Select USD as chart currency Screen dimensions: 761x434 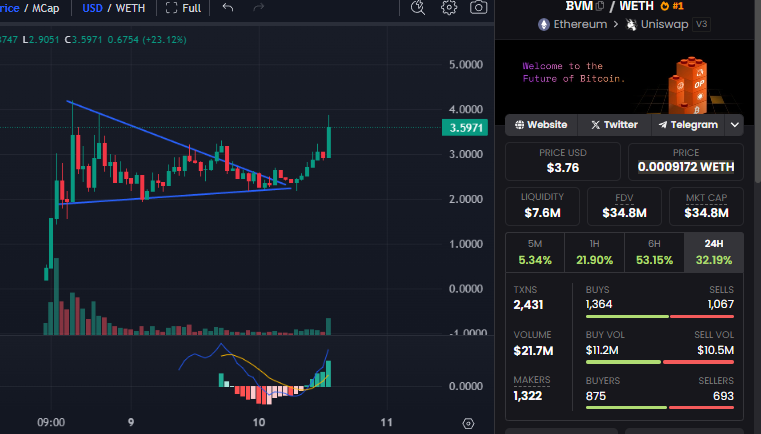[x=92, y=8]
